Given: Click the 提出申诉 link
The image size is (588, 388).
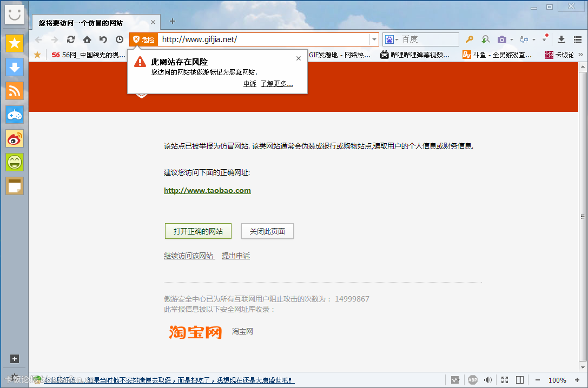Looking at the screenshot, I should [x=236, y=256].
